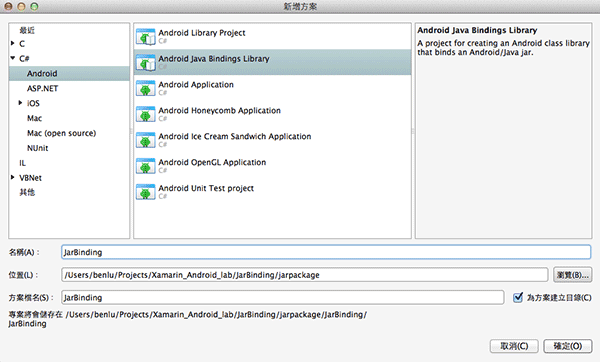The image size is (600, 362).
Task: Click the Android Application template icon
Action: point(145,88)
